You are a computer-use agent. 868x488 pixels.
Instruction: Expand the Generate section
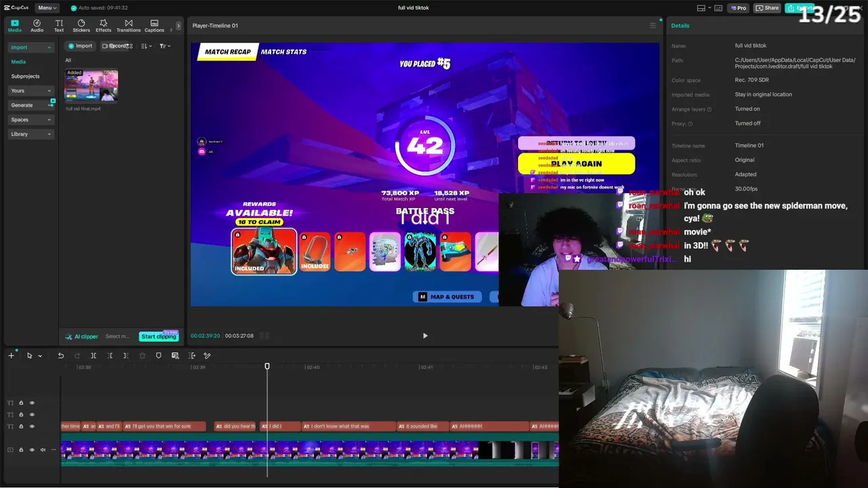pos(31,105)
